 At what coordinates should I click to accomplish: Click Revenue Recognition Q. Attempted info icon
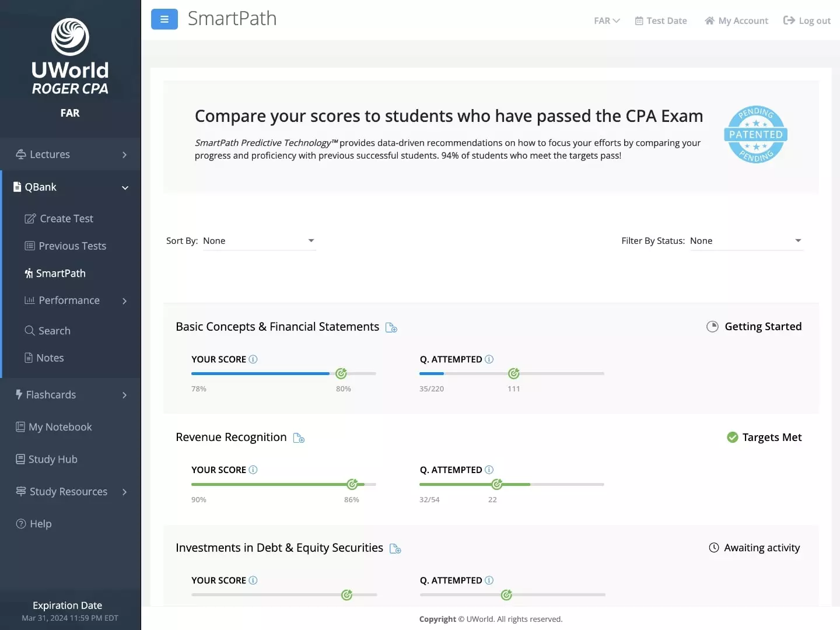point(489,470)
